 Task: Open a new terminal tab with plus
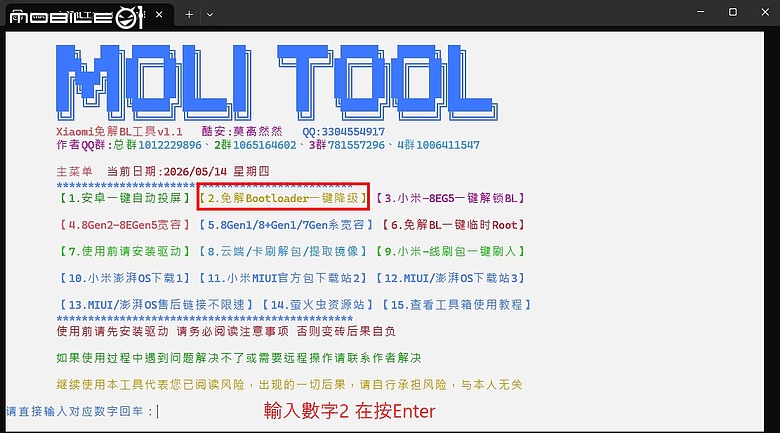189,14
